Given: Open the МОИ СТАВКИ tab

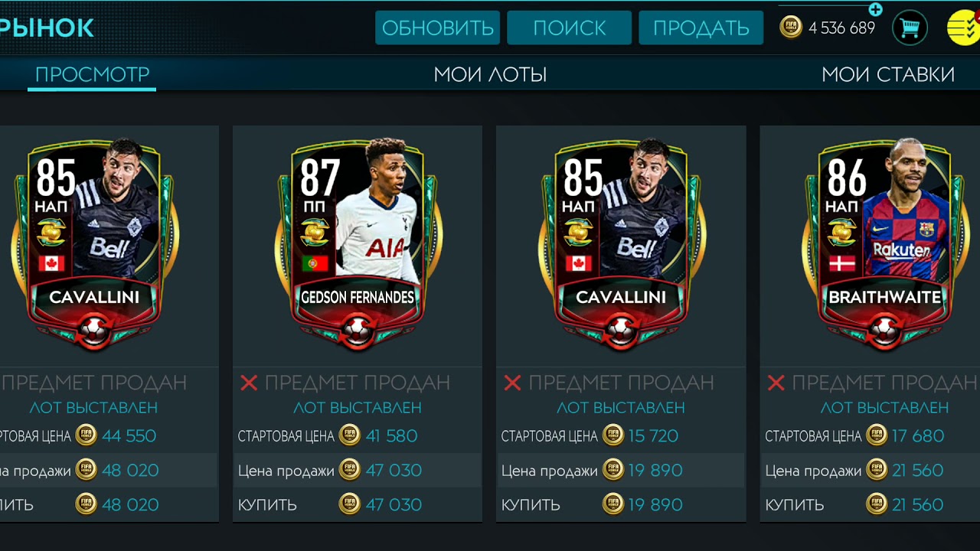Looking at the screenshot, I should coord(888,74).
